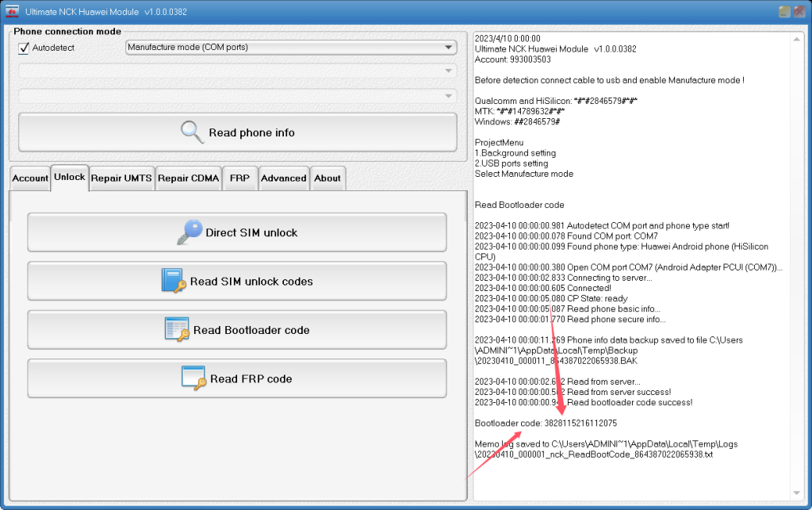Screen dimensions: 812x510
Task: Click the Connecting to server... log line
Action: [x=564, y=278]
